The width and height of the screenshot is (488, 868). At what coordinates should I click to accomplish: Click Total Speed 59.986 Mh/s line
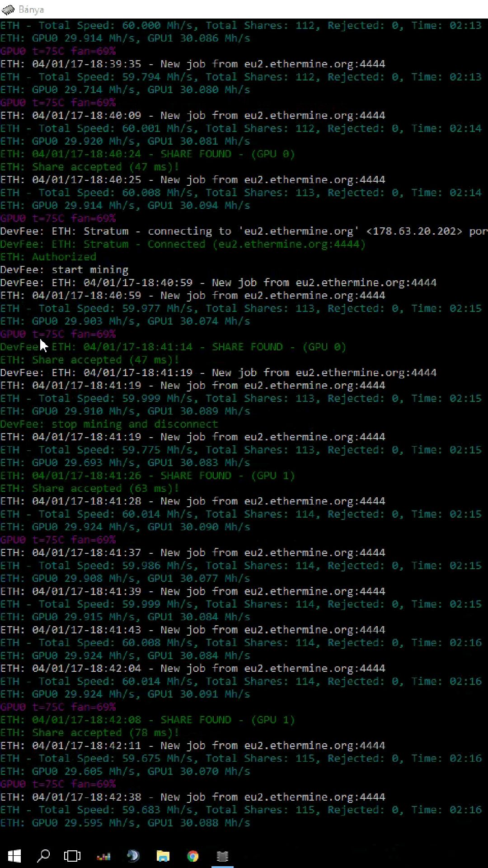(241, 566)
